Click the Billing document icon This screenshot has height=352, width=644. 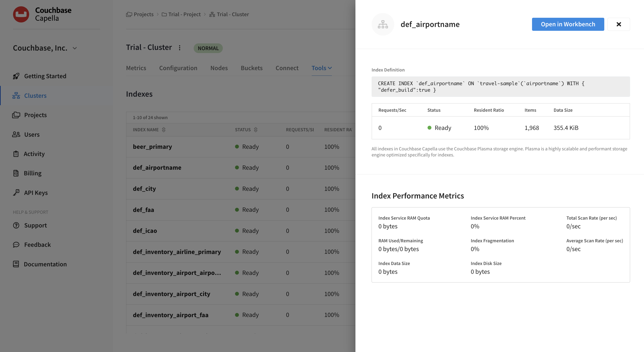[16, 173]
